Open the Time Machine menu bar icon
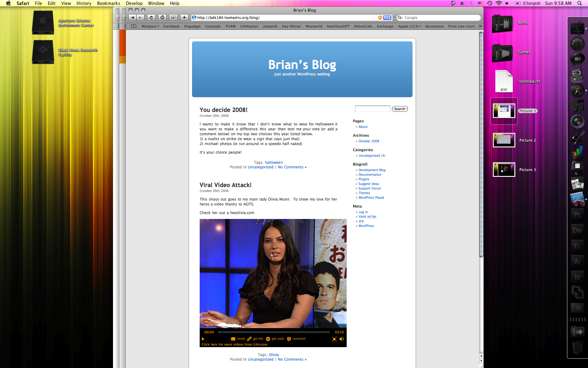588x368 pixels. 490,3
